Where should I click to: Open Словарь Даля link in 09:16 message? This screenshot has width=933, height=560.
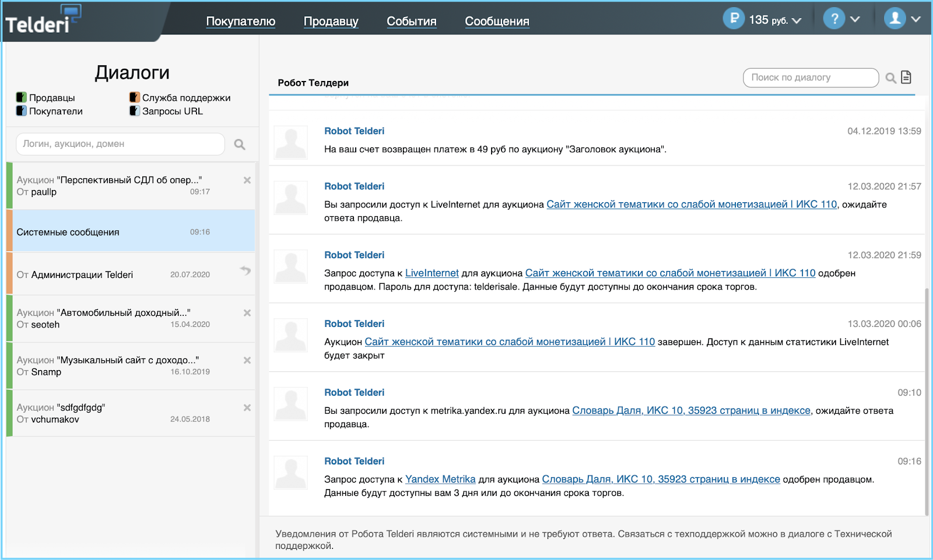(x=661, y=480)
